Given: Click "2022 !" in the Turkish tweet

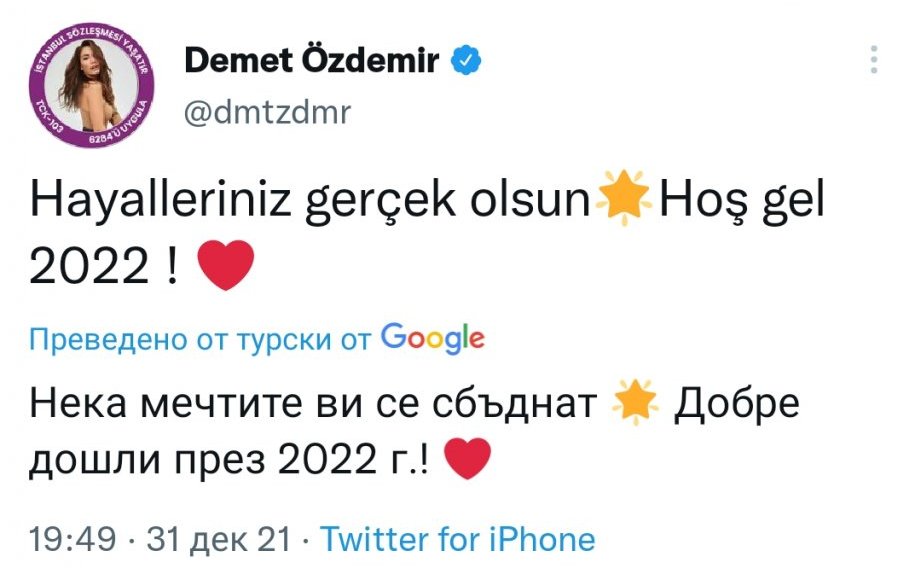Looking at the screenshot, I should click(106, 267).
